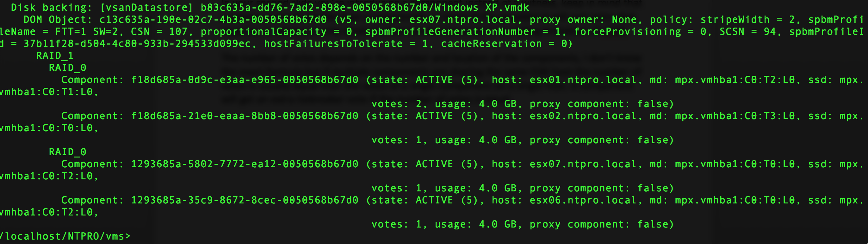Click the RAID_1 tree node
Image resolution: width=868 pixels, height=244 pixels.
click(55, 56)
